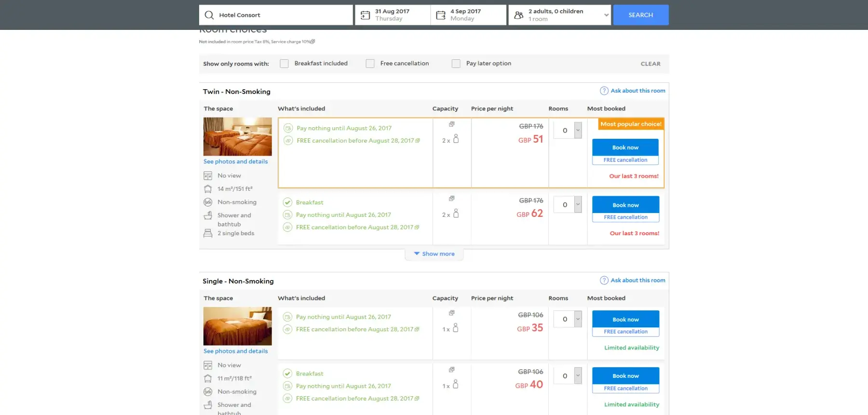
Task: Expand Show more under Twin room
Action: [x=434, y=254]
